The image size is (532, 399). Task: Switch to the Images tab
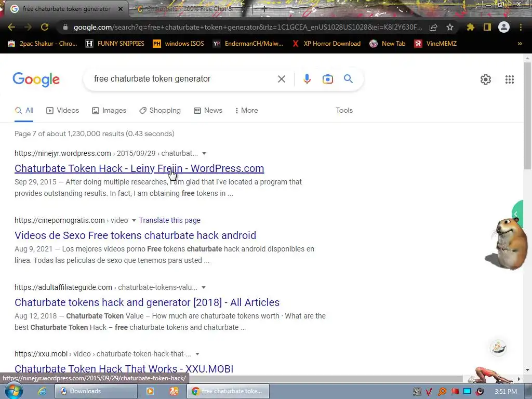(x=109, y=110)
